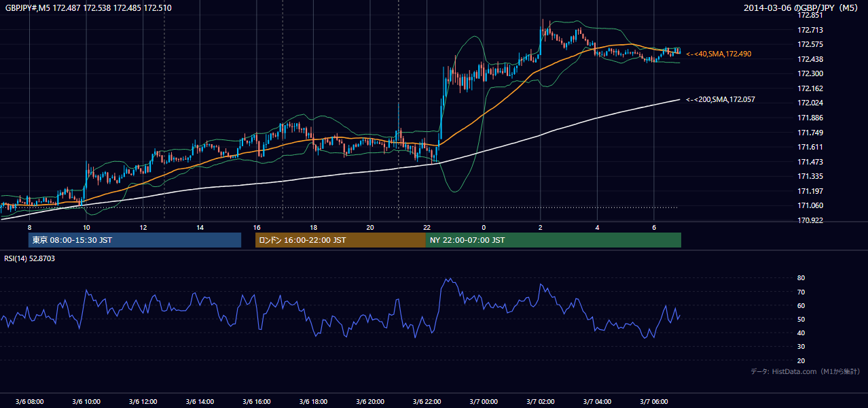Click the bottom date label 3/7 06:00
This screenshot has width=868, height=408.
tap(654, 401)
